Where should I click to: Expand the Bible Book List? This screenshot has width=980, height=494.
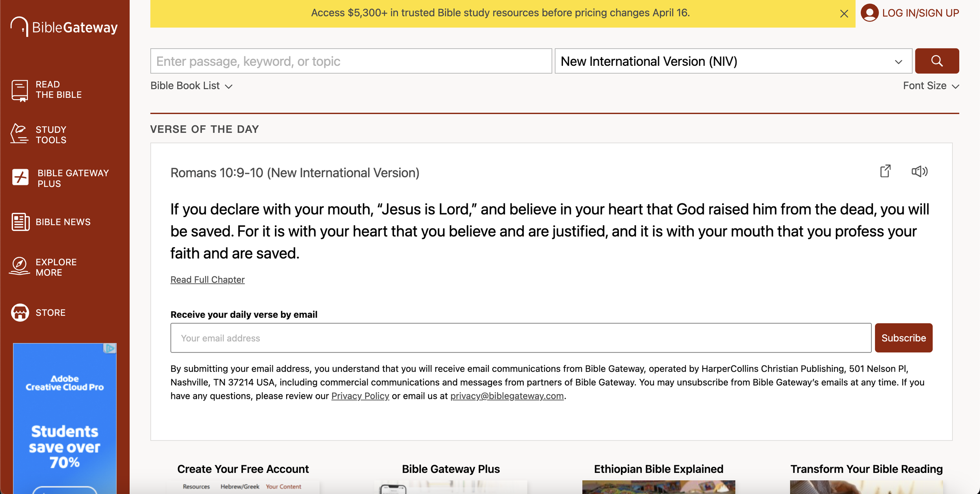pos(192,86)
